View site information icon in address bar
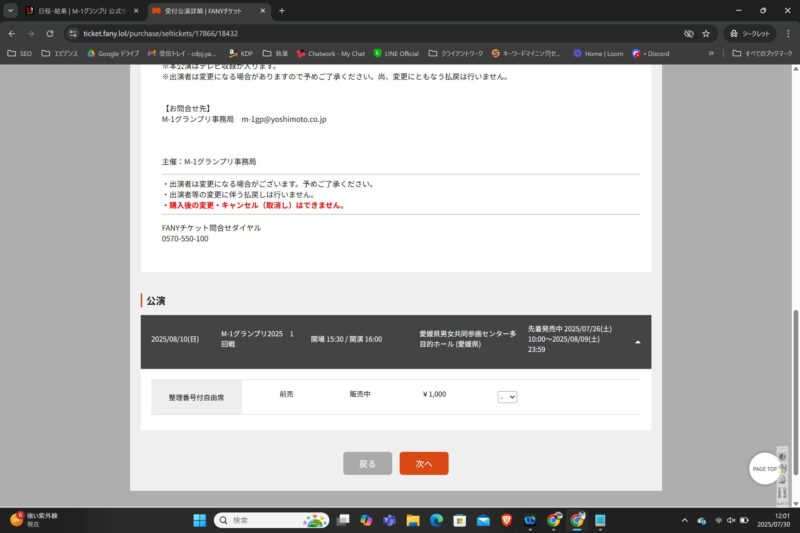 (x=73, y=34)
